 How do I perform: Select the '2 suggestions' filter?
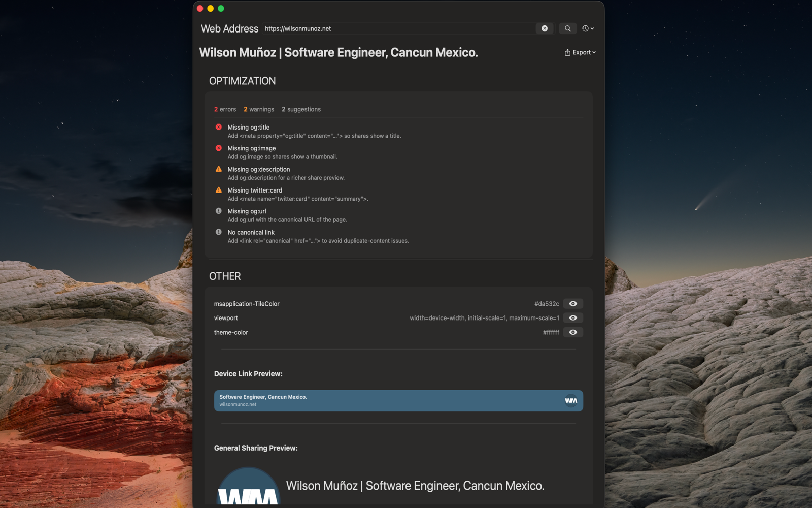point(301,109)
